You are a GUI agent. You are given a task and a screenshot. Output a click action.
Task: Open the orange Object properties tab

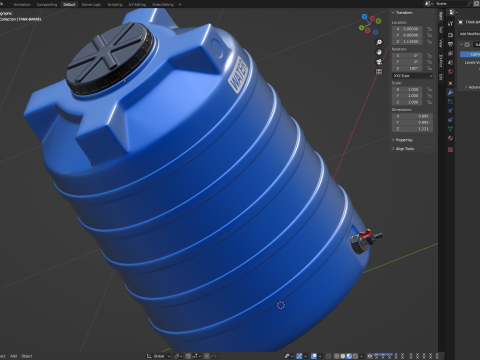(x=450, y=83)
